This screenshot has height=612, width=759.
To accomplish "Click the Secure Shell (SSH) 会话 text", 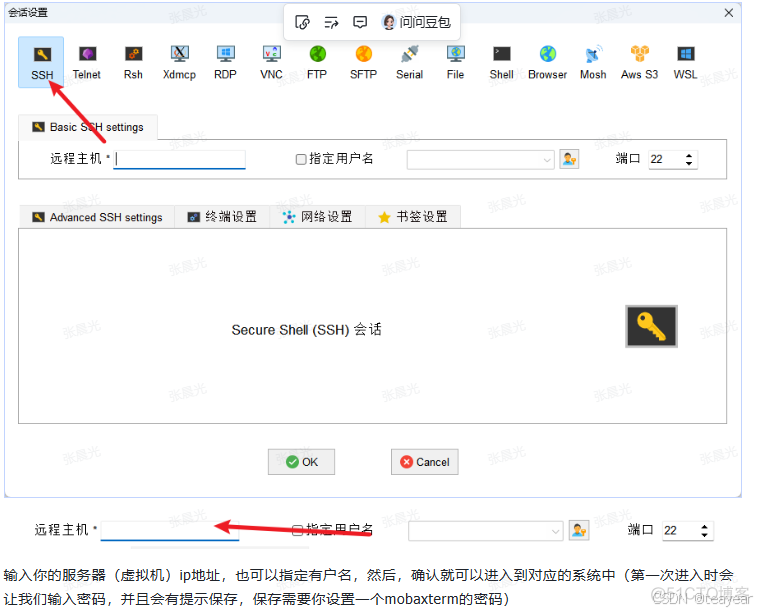I will pyautogui.click(x=306, y=330).
